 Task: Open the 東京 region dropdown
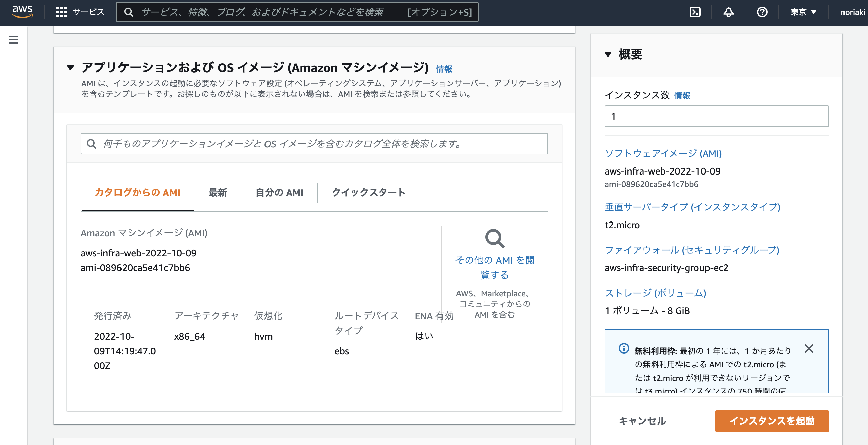(x=802, y=12)
